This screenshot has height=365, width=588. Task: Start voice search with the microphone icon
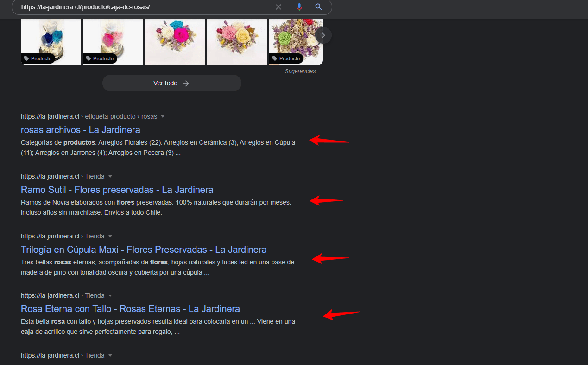tap(299, 7)
